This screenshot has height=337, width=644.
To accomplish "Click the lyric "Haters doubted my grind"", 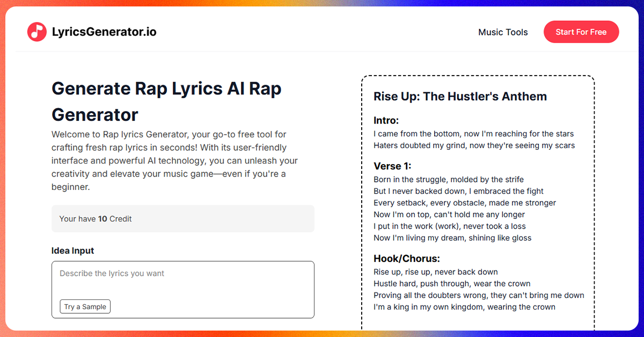I will [474, 145].
